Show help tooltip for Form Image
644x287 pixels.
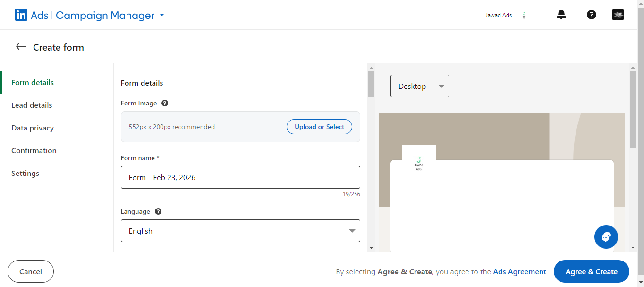pyautogui.click(x=165, y=103)
